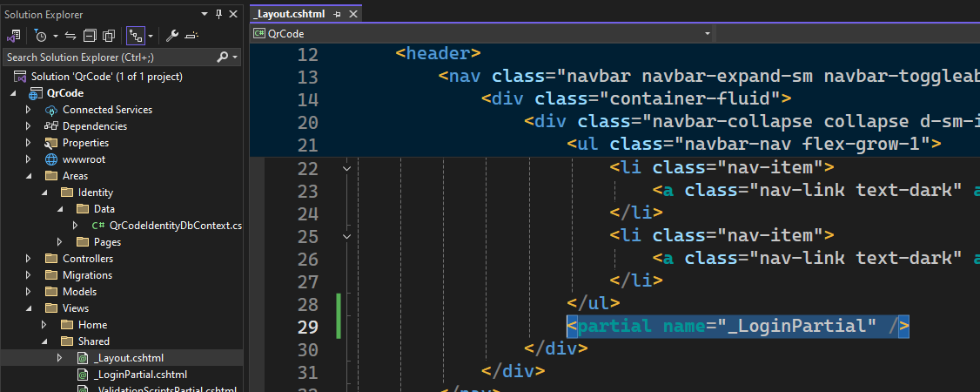This screenshot has height=392, width=980.
Task: Select QrCodeIdentityDbContext.cs file
Action: (x=174, y=226)
